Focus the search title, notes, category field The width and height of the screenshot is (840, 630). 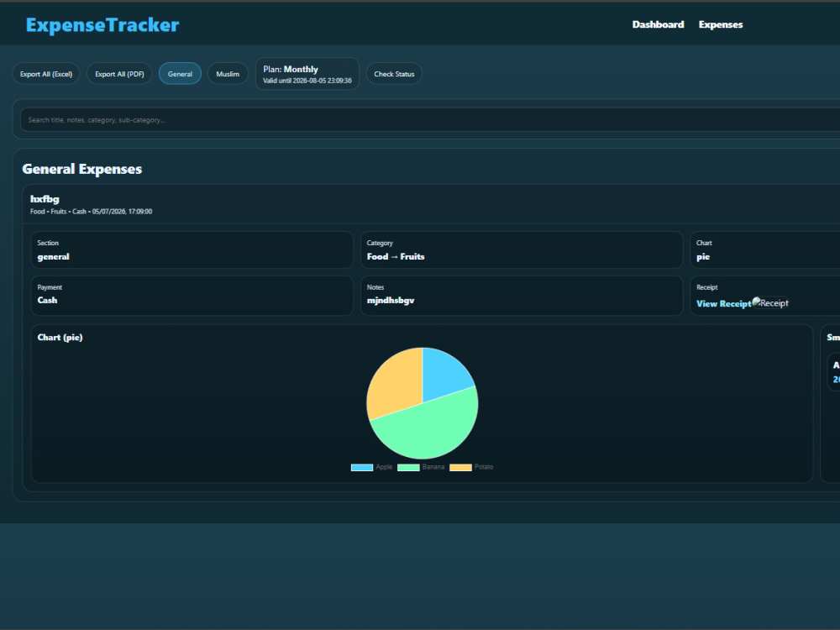(430, 120)
